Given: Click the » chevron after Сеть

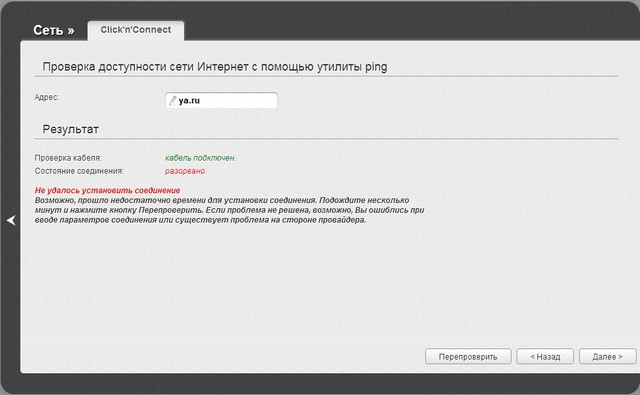Looking at the screenshot, I should 71,31.
